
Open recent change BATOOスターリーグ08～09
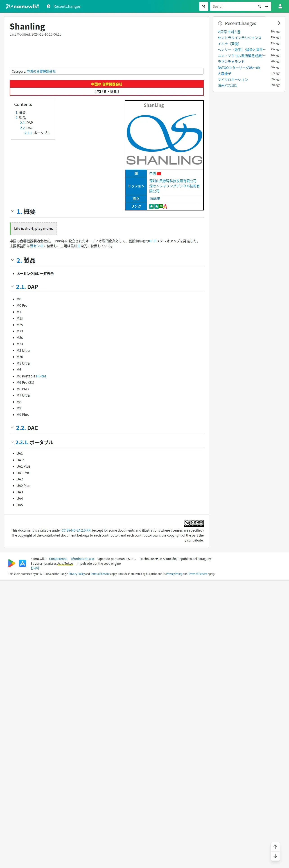[239, 68]
